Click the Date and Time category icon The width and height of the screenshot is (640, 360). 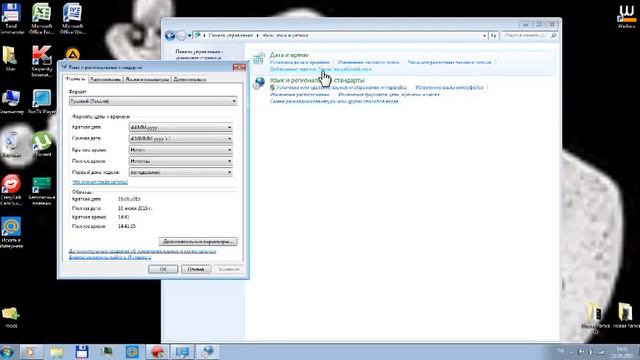click(258, 58)
